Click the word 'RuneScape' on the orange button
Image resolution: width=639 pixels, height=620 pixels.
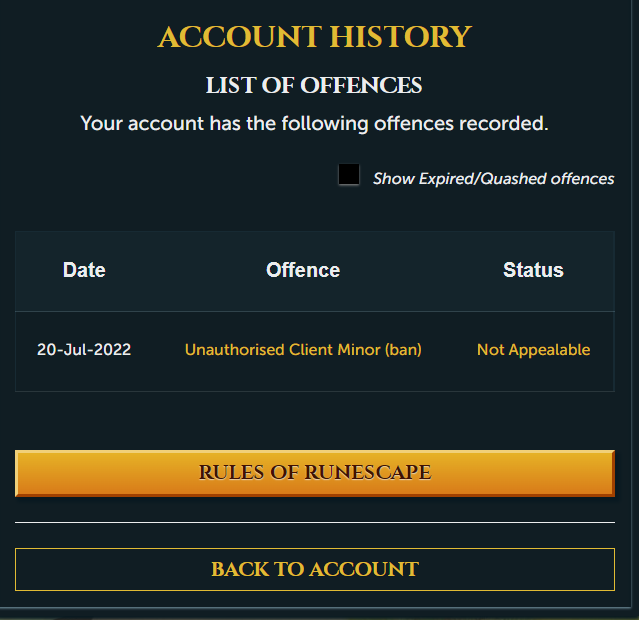[x=368, y=473]
